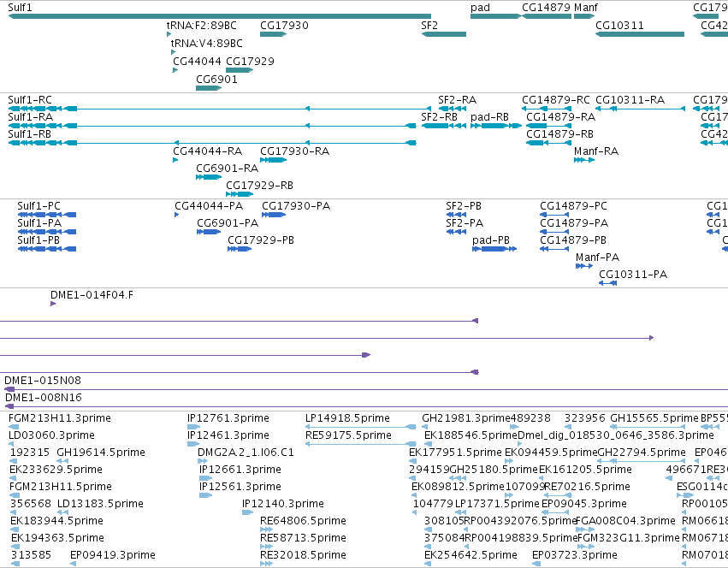Open the Sulf1-PB protein label
Image resolution: width=728 pixels, height=568 pixels.
coord(38,240)
